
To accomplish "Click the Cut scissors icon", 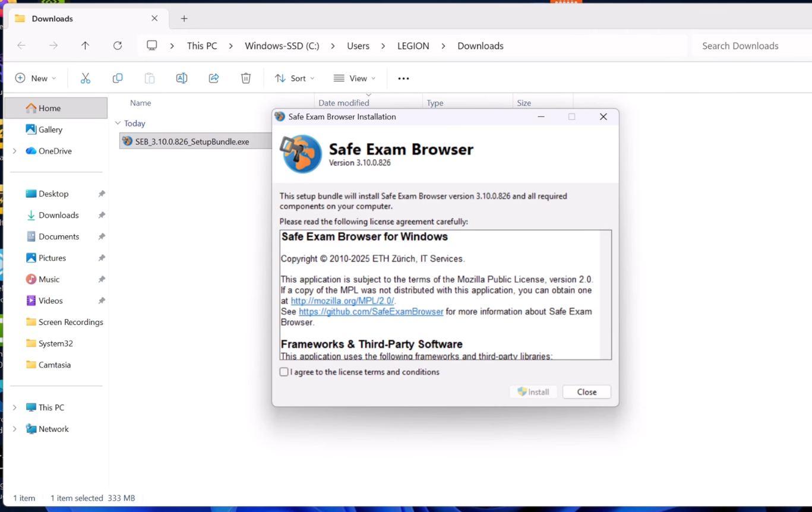I will click(86, 78).
